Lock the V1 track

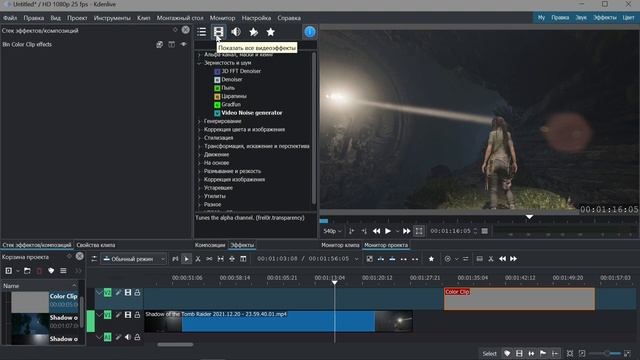click(138, 315)
